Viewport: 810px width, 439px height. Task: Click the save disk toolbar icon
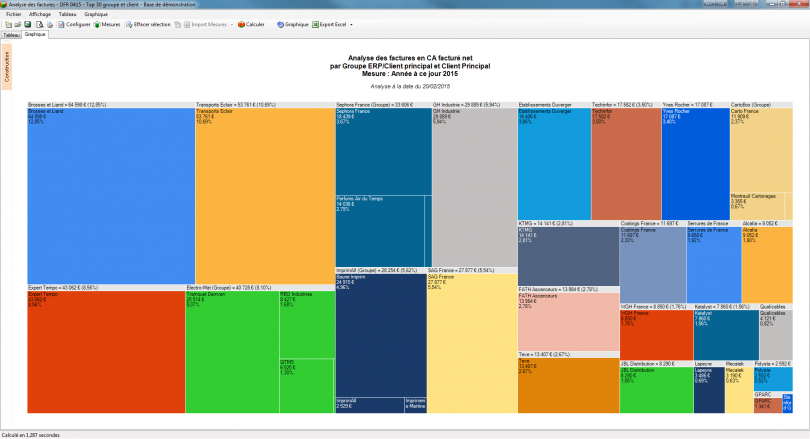pyautogui.click(x=27, y=24)
